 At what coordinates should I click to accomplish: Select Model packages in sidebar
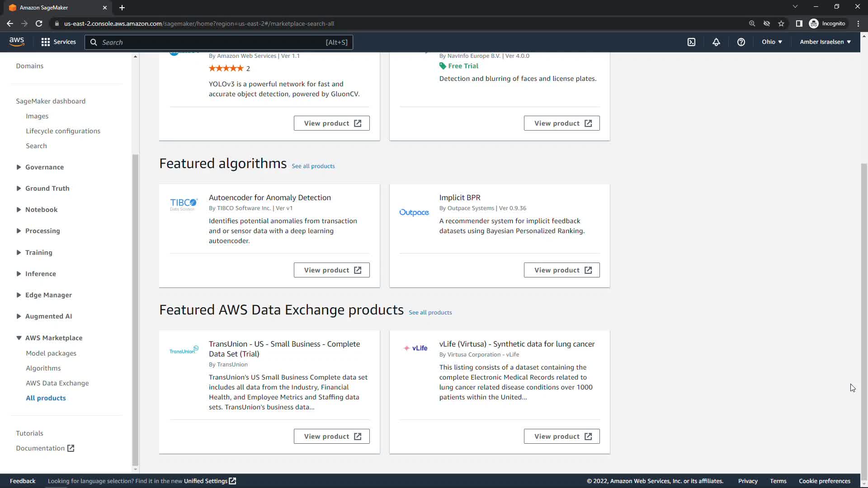pyautogui.click(x=51, y=353)
